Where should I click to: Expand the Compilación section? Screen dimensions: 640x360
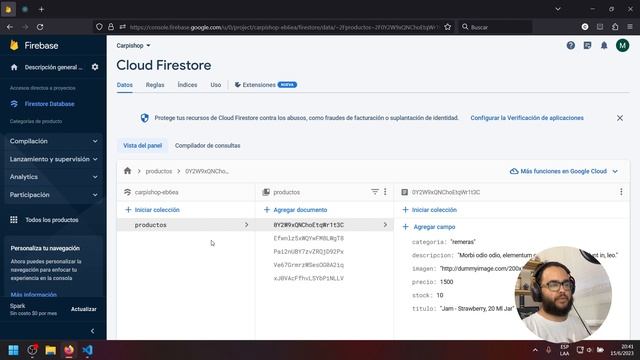point(53,141)
